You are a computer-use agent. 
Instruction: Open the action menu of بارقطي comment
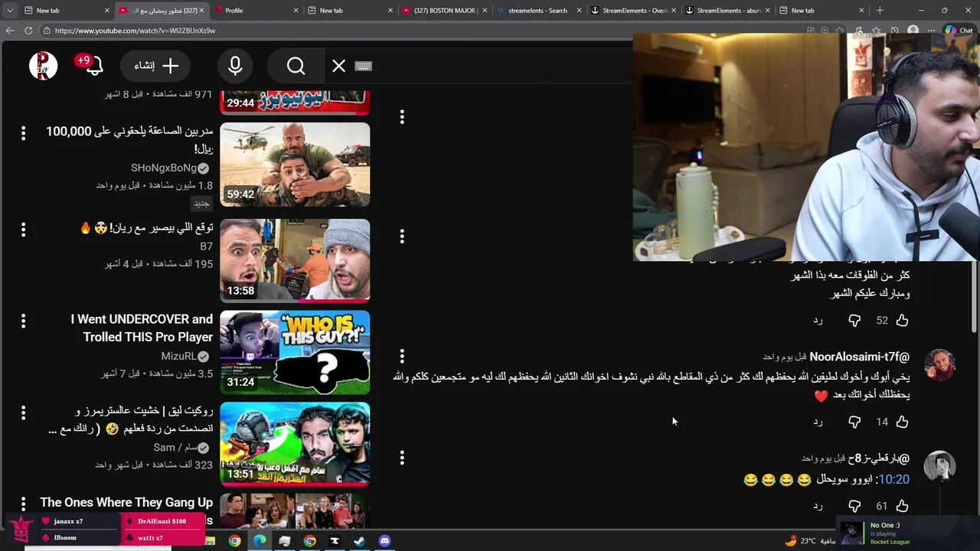click(402, 458)
